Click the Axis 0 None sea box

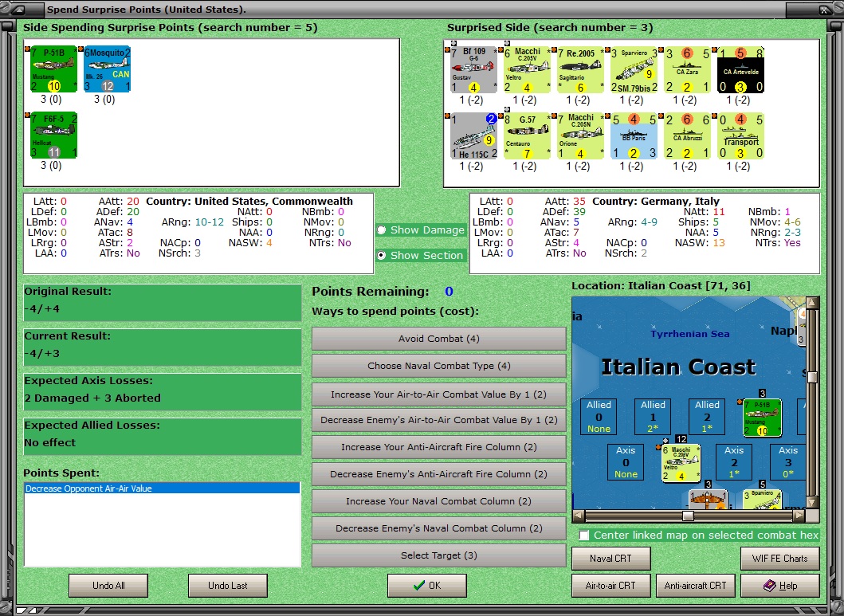[x=626, y=462]
